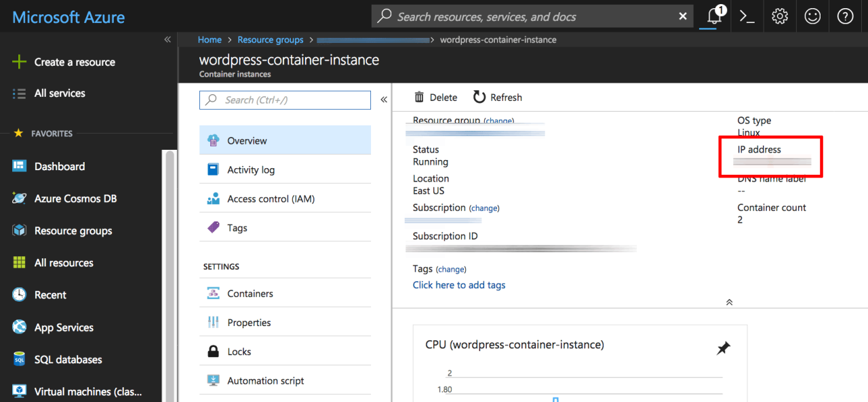Click the Delete trash button
The height and width of the screenshot is (402, 868).
click(435, 98)
